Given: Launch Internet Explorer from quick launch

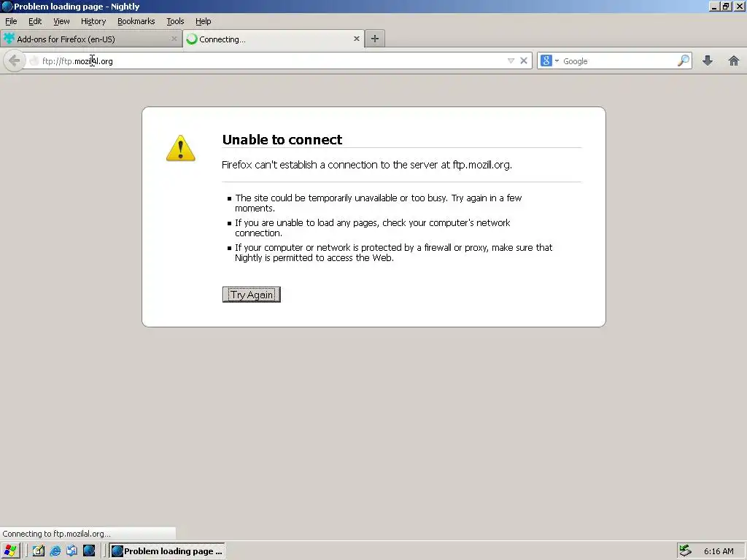Looking at the screenshot, I should pyautogui.click(x=55, y=551).
